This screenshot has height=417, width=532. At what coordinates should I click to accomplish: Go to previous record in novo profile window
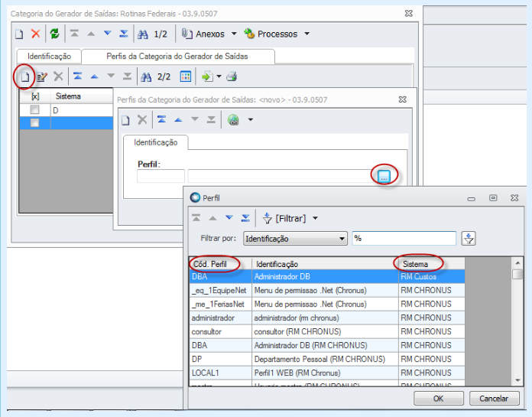click(178, 119)
